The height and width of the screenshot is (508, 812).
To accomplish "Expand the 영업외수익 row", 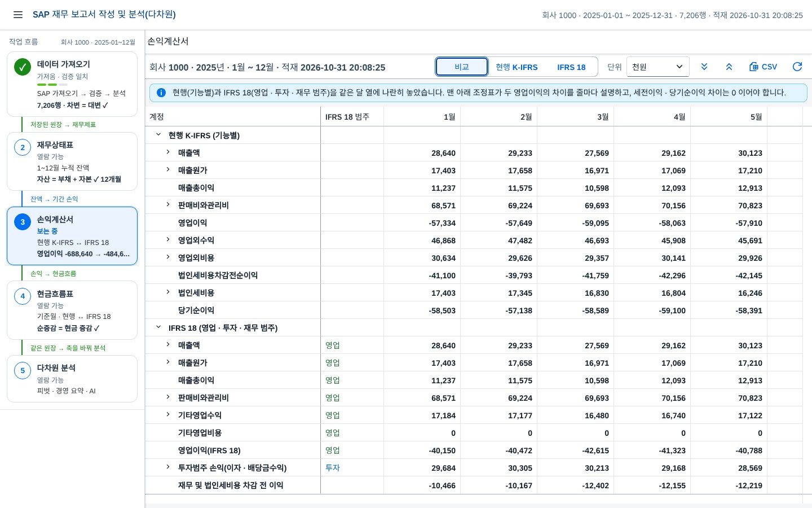I will pyautogui.click(x=168, y=240).
